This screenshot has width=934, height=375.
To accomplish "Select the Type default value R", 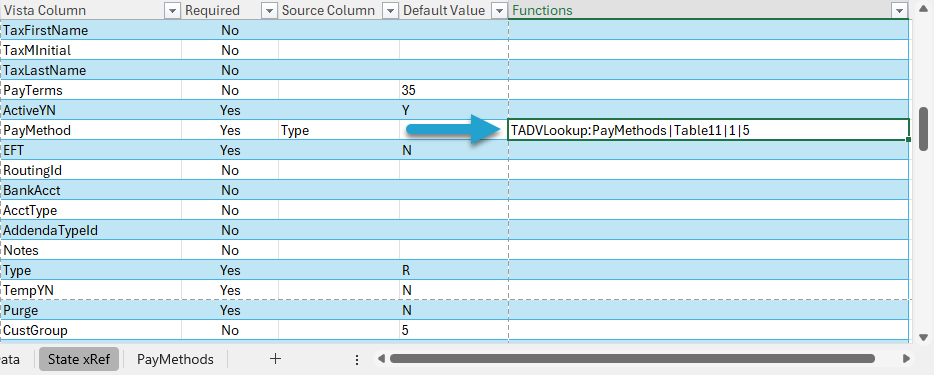I will [453, 270].
